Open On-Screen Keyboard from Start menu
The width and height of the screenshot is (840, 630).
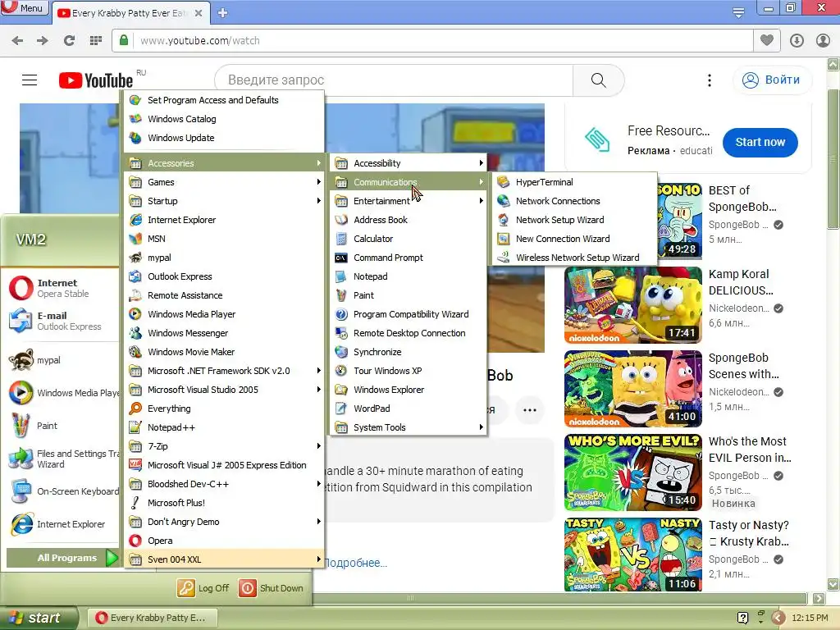click(x=63, y=491)
